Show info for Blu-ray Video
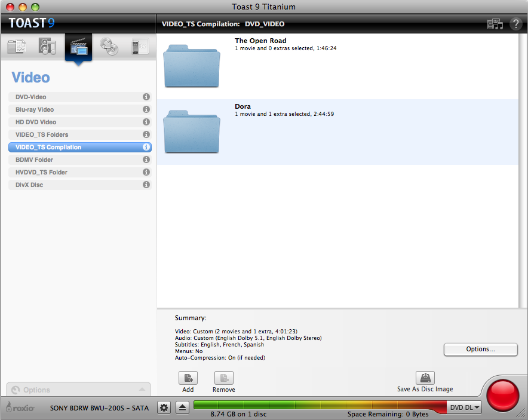Image resolution: width=528 pixels, height=420 pixels. pos(146,109)
